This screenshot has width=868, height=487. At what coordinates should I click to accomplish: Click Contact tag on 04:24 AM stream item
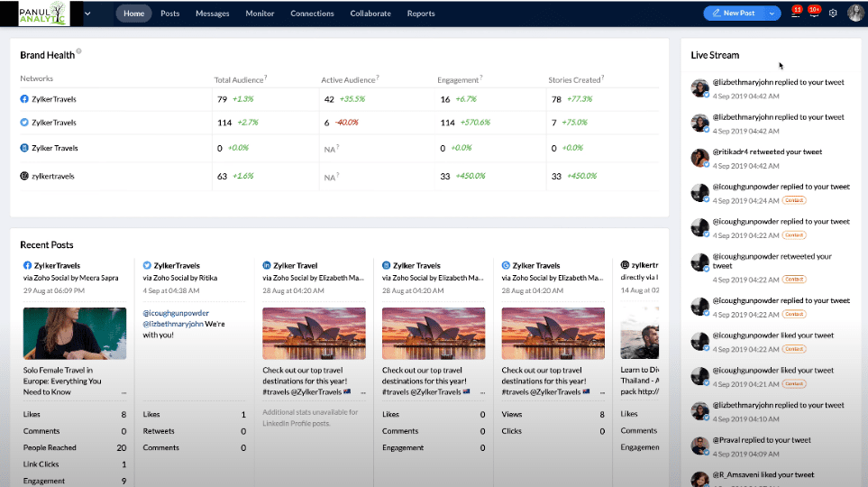pos(794,200)
